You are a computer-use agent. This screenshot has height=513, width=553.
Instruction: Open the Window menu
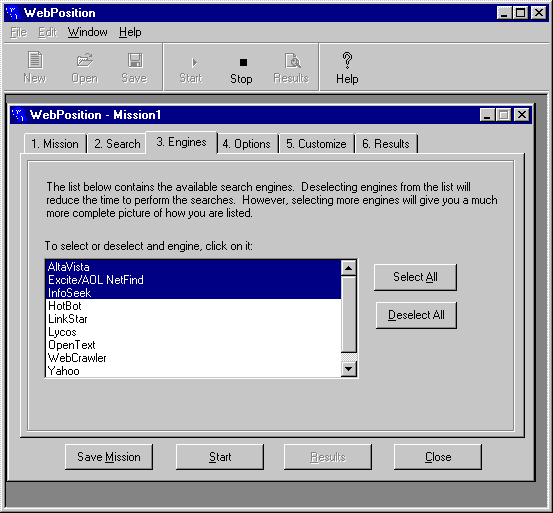pos(87,32)
